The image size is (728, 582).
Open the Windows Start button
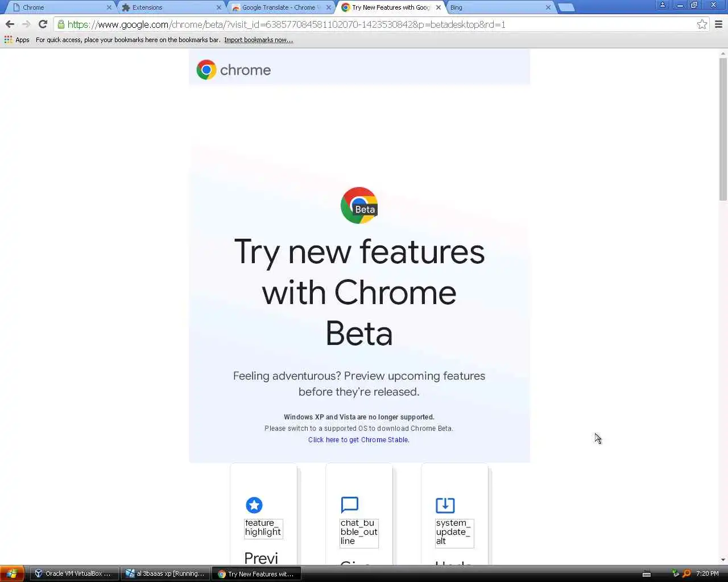pyautogui.click(x=12, y=573)
